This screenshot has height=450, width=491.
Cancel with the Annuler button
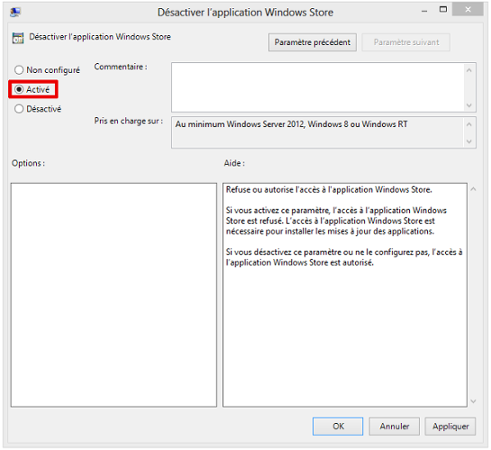[x=394, y=426]
